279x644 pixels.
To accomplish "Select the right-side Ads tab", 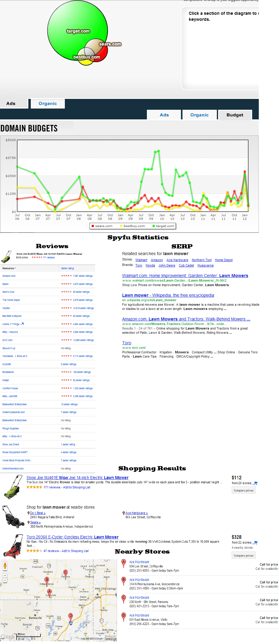I will pyautogui.click(x=164, y=115).
